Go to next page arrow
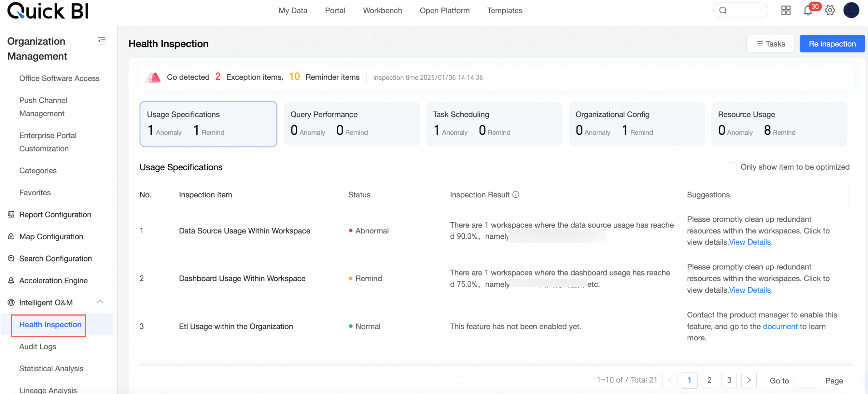The width and height of the screenshot is (868, 394). tap(749, 380)
